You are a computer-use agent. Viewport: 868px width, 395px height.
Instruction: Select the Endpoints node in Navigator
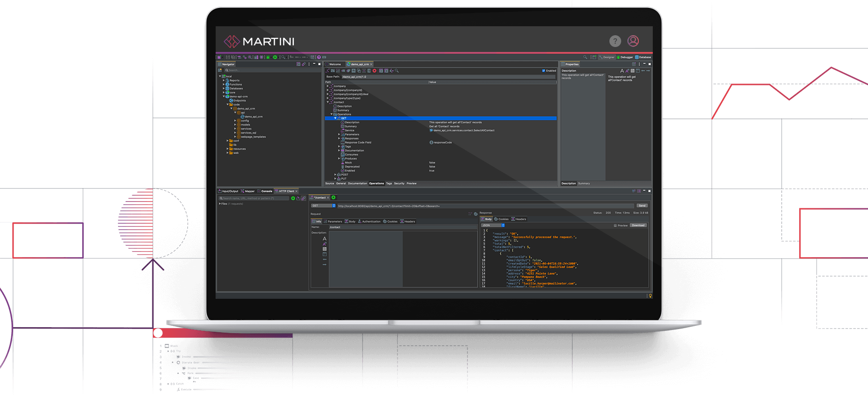pyautogui.click(x=238, y=100)
